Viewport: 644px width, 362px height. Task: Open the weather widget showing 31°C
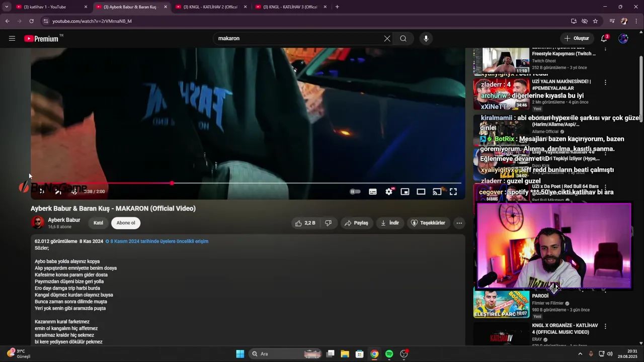coord(19,354)
